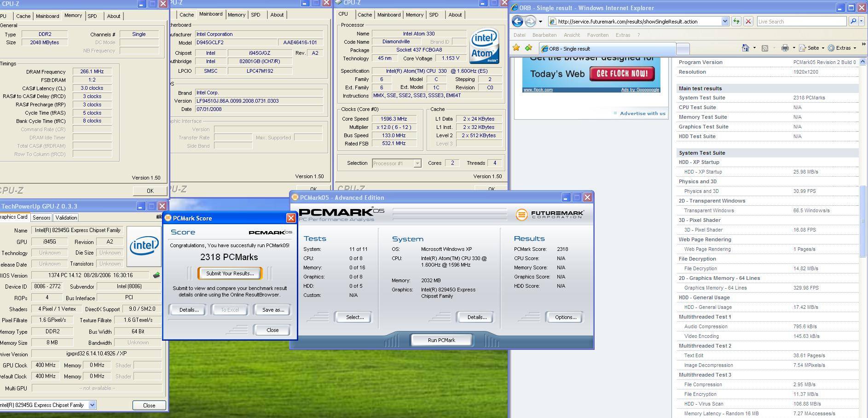Open Options under PCMark05 Results

click(566, 317)
